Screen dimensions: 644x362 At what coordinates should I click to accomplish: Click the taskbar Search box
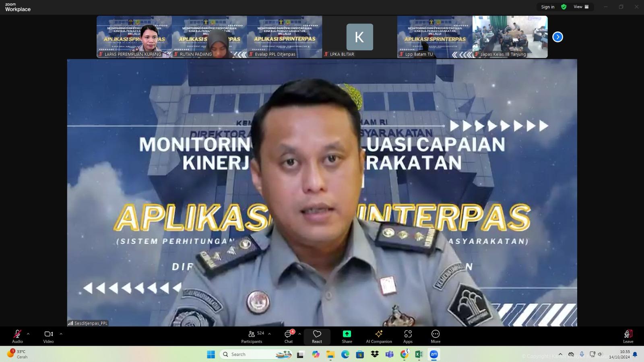pos(256,354)
